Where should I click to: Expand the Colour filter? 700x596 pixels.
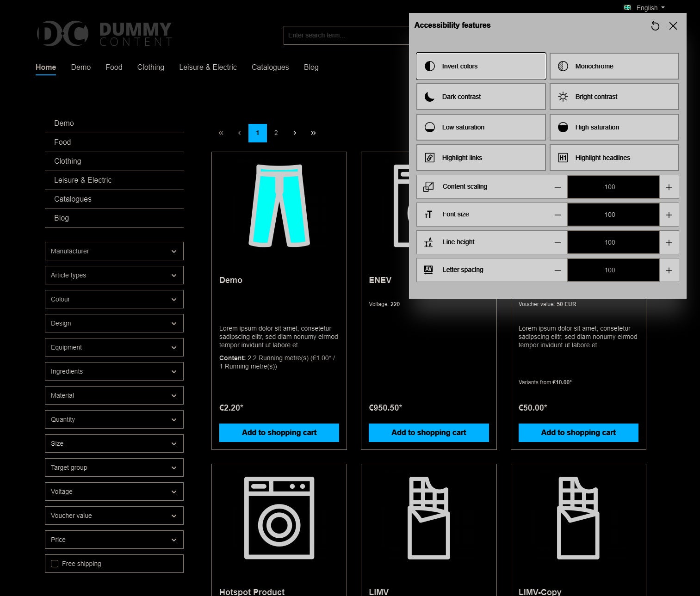coord(114,299)
